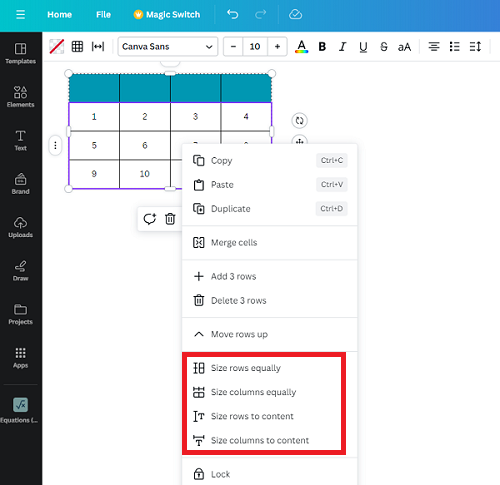Viewport: 500px width, 485px height.
Task: Open the Projects panel
Action: pyautogui.click(x=20, y=314)
